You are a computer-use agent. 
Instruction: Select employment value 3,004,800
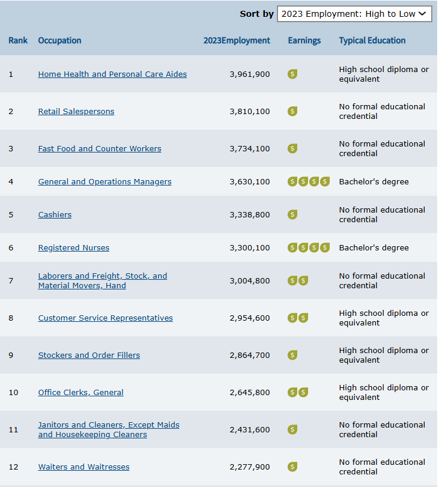tap(250, 281)
